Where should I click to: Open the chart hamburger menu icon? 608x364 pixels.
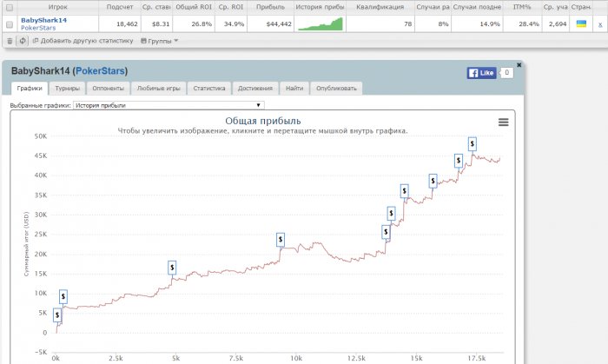click(x=503, y=122)
